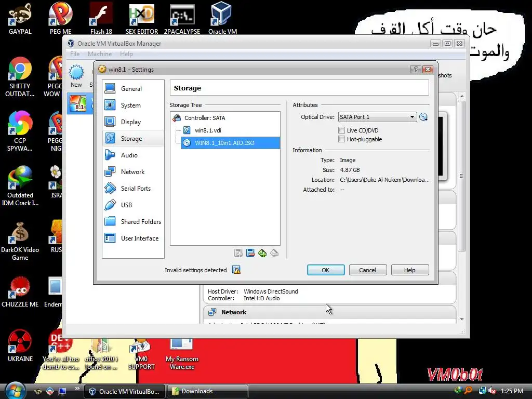This screenshot has width=532, height=399.
Task: Click the Cancel button
Action: (x=368, y=270)
